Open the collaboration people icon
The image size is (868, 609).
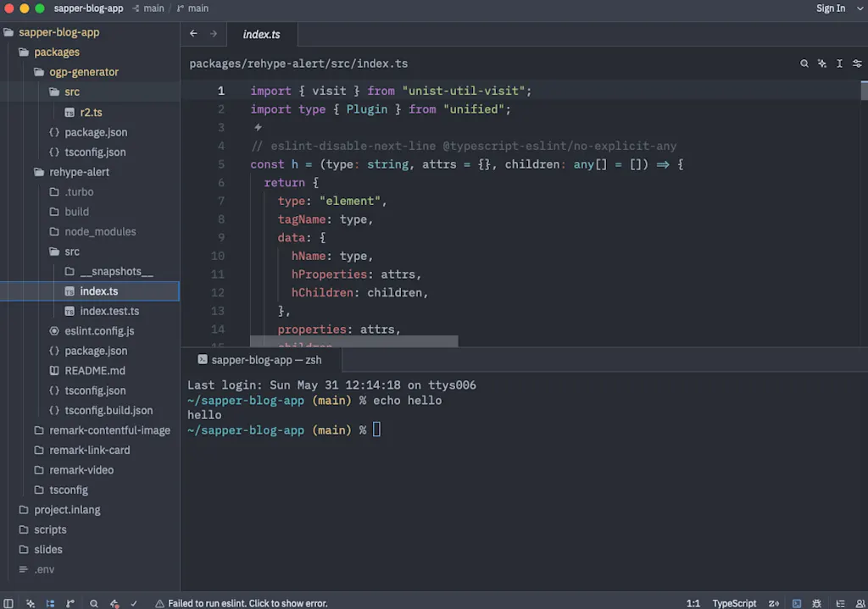860,603
